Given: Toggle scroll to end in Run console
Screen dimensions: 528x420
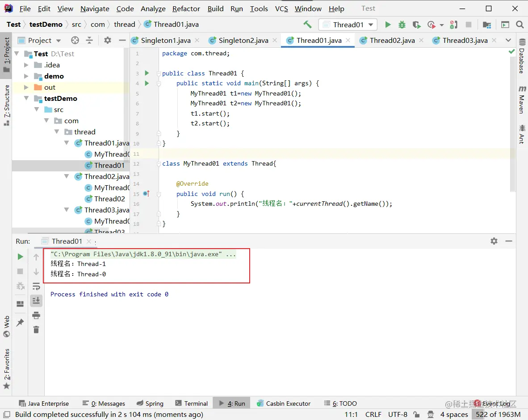Looking at the screenshot, I should point(36,300).
